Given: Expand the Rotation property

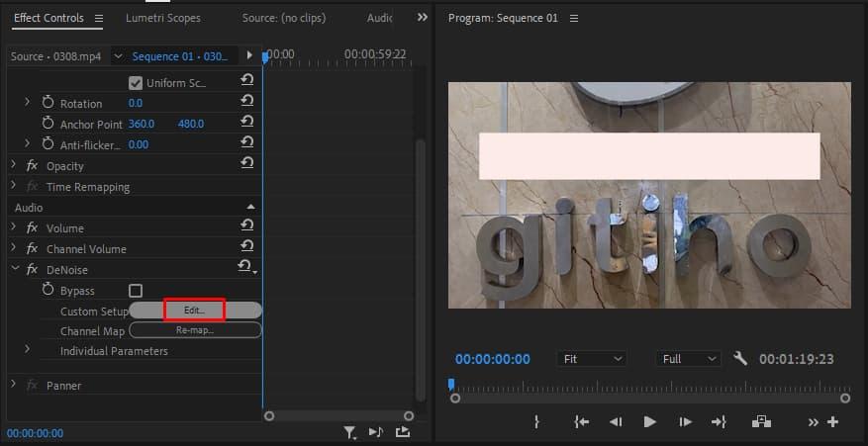Looking at the screenshot, I should point(27,103).
